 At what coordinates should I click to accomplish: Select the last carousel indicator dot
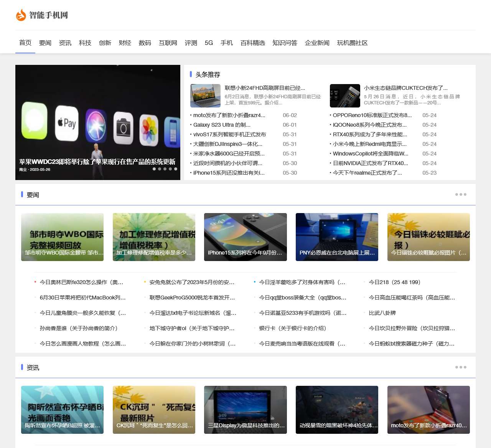tap(176, 169)
